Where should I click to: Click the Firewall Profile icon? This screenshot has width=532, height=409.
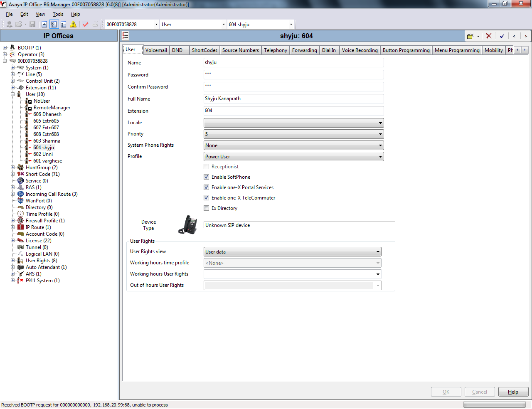(x=20, y=221)
